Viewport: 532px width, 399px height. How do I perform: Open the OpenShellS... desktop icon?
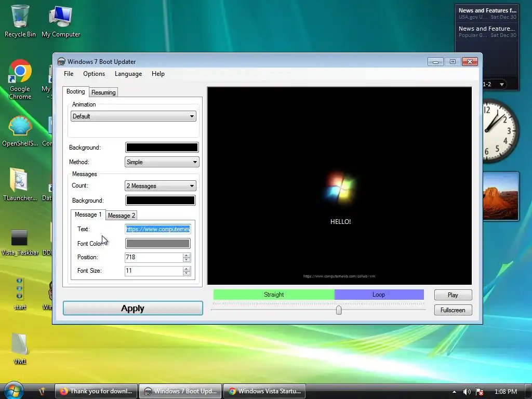click(x=20, y=131)
